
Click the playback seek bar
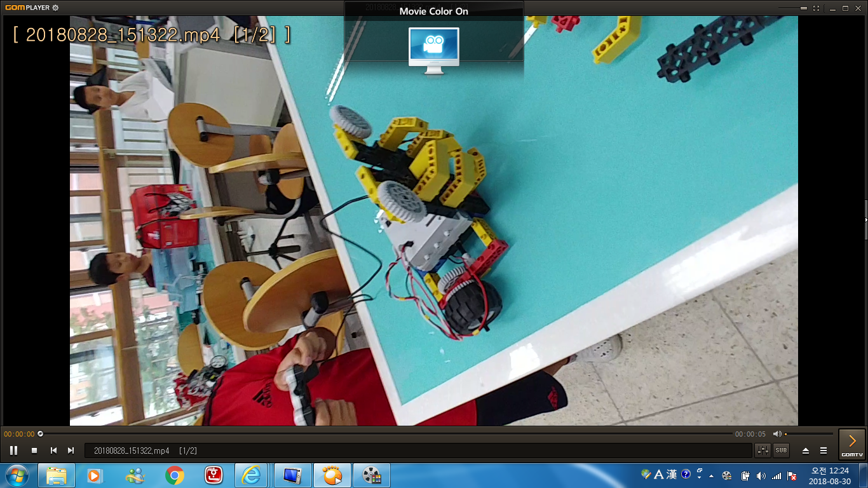(x=386, y=434)
